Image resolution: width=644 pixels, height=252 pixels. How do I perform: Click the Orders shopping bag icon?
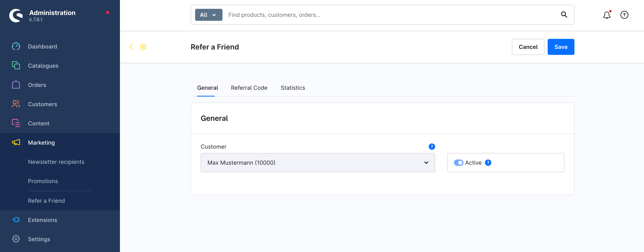[16, 85]
